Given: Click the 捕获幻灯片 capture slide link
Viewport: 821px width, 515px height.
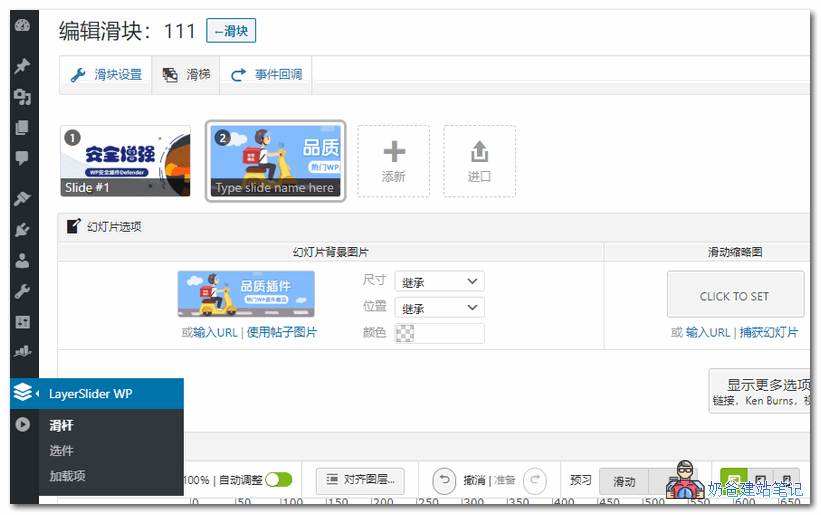Looking at the screenshot, I should [769, 332].
